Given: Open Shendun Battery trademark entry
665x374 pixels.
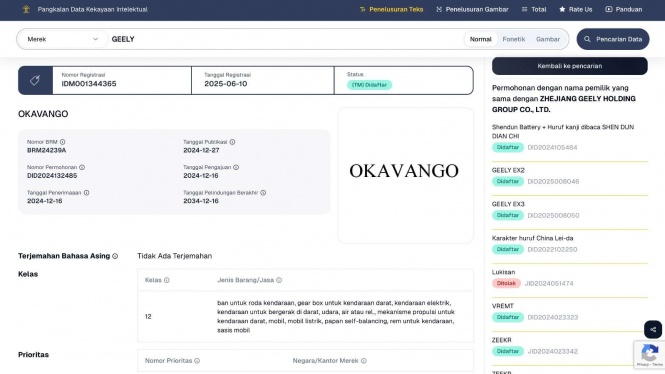Looking at the screenshot, I should click(563, 131).
